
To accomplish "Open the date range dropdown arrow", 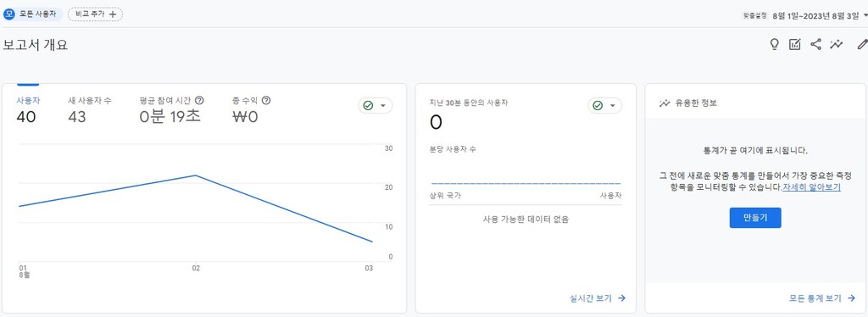I will (x=865, y=15).
